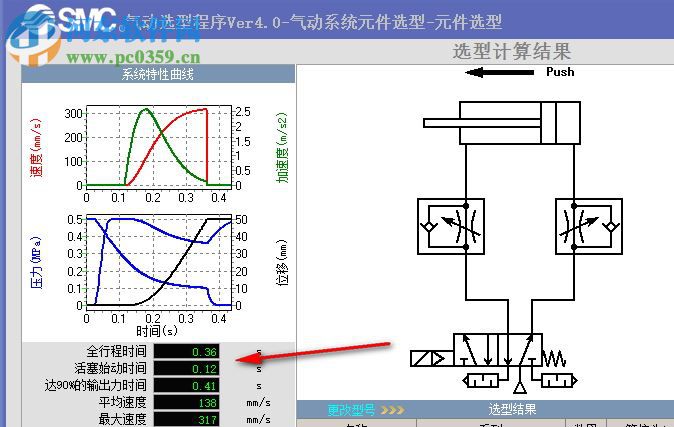Click the 最大速度 value field 317
This screenshot has height=427, width=674.
pyautogui.click(x=186, y=419)
